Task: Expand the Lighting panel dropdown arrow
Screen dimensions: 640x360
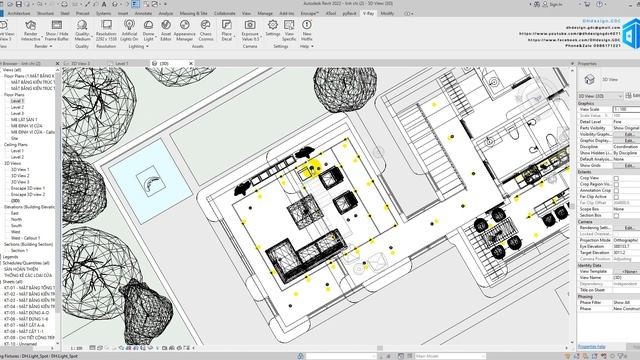Action: pos(147,47)
